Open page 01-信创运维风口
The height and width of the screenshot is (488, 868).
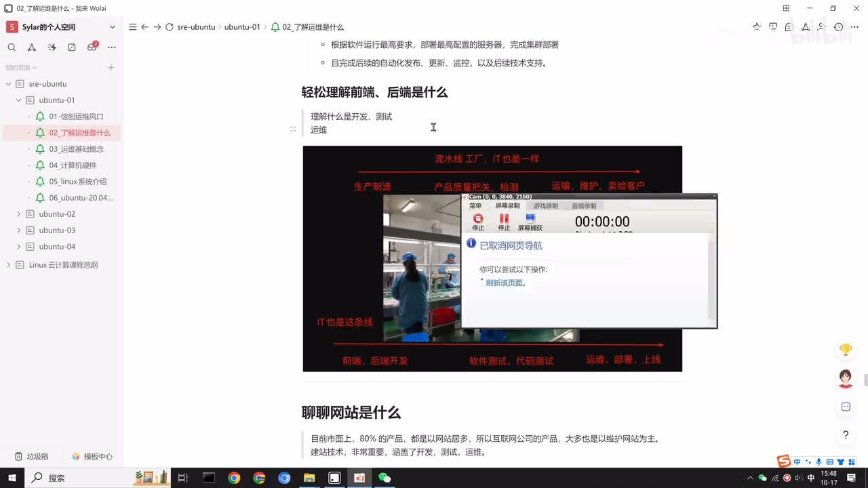(x=76, y=117)
